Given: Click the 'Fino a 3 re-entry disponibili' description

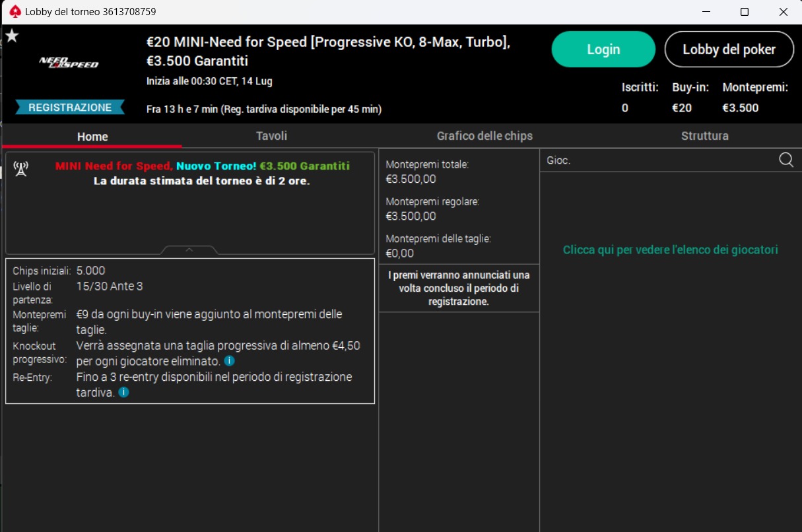Looking at the screenshot, I should pos(215,385).
